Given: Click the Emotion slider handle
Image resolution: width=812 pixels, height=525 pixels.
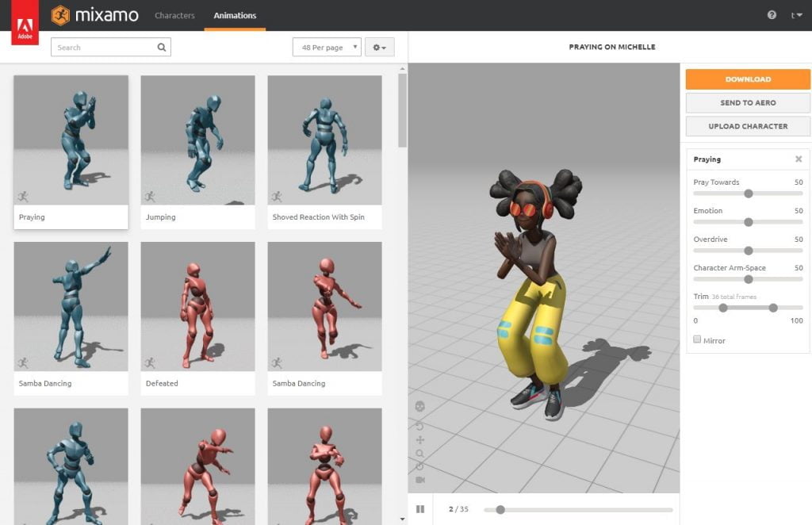Looking at the screenshot, I should click(x=748, y=222).
